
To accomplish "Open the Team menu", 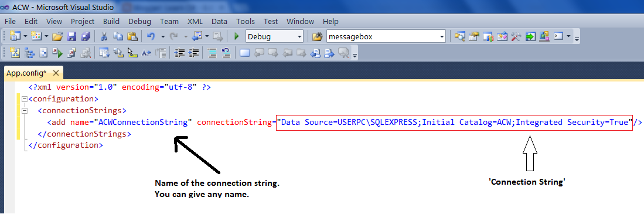I will point(169,21).
